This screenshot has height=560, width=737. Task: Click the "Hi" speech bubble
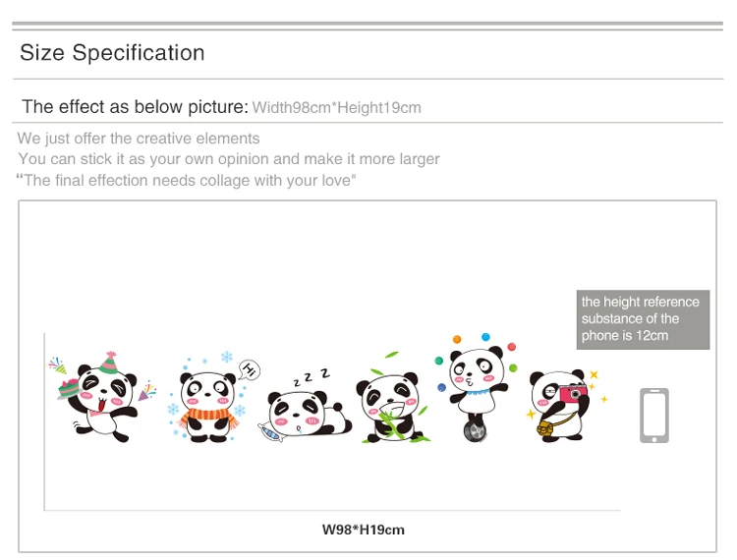coord(250,369)
